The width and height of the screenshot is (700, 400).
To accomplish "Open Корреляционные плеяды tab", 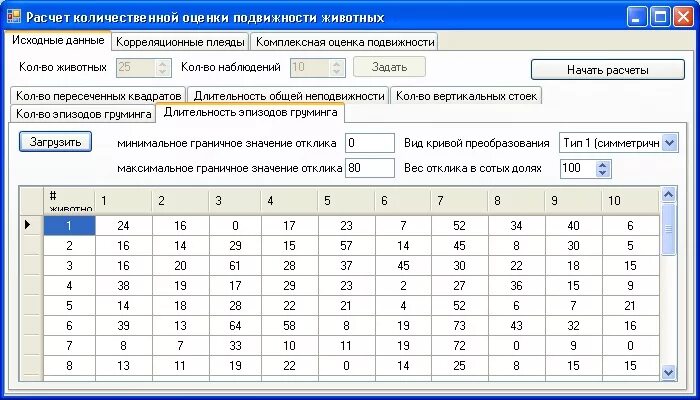I will tap(180, 42).
